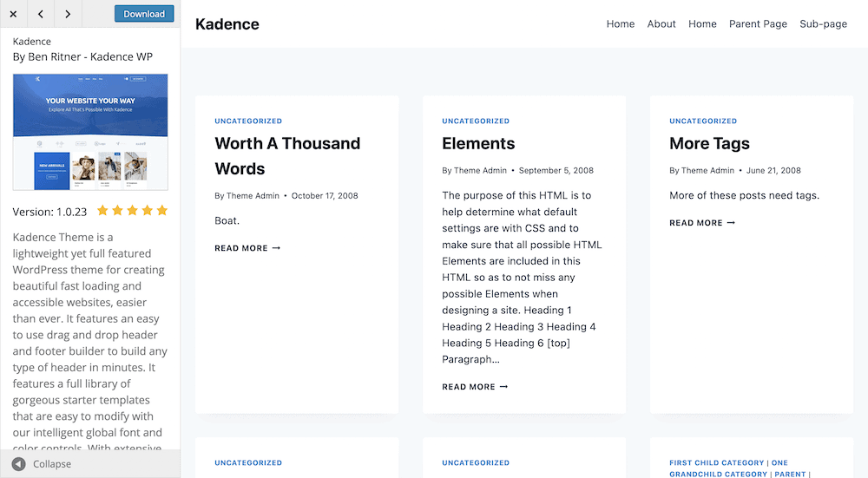Open Uncategorized category above More Tags
Viewport: 868px width, 478px height.
703,121
